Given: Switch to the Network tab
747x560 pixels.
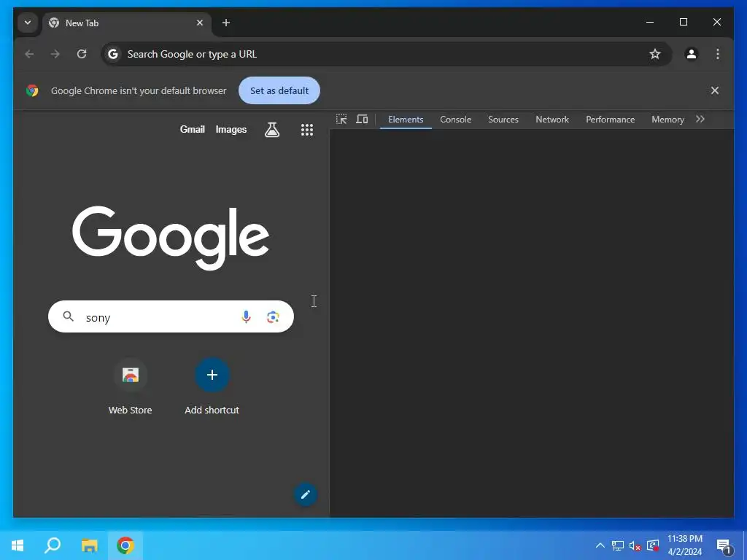Looking at the screenshot, I should point(552,120).
